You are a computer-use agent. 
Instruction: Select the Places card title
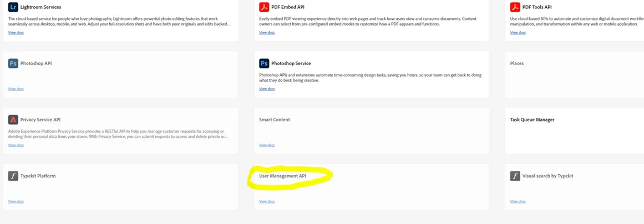click(x=516, y=63)
